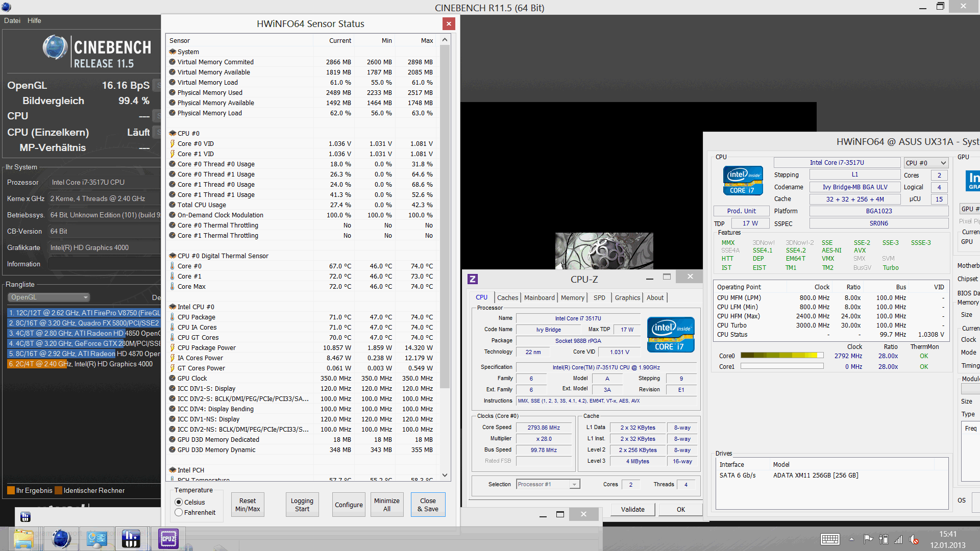
Task: Switch to the Mainboard tab in CPU-Z
Action: (x=539, y=297)
